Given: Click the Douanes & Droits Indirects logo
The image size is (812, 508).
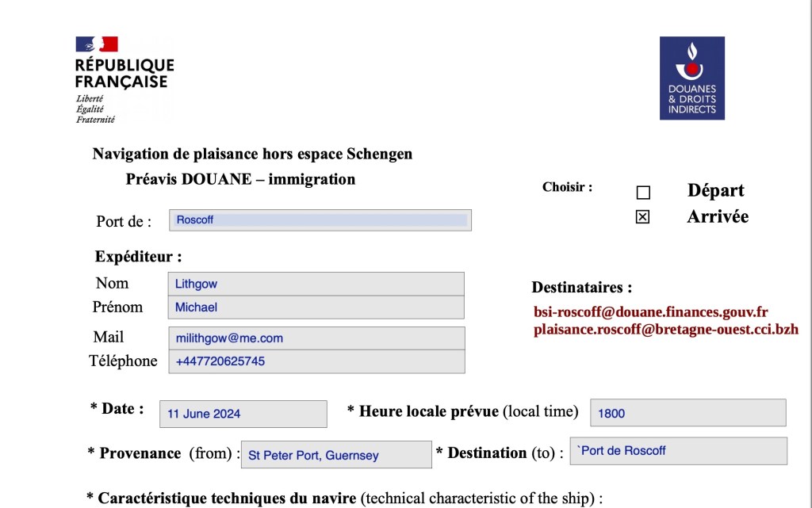Looking at the screenshot, I should tap(691, 78).
